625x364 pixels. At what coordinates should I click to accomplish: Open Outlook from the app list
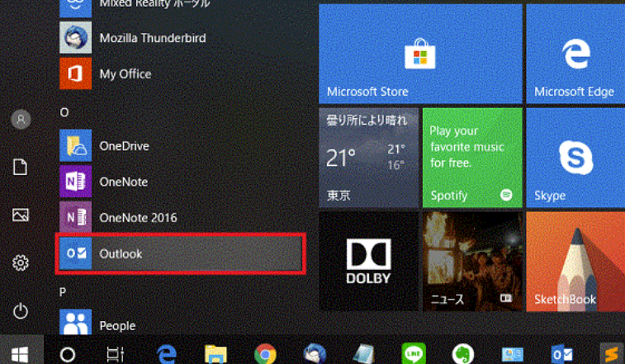tap(181, 253)
